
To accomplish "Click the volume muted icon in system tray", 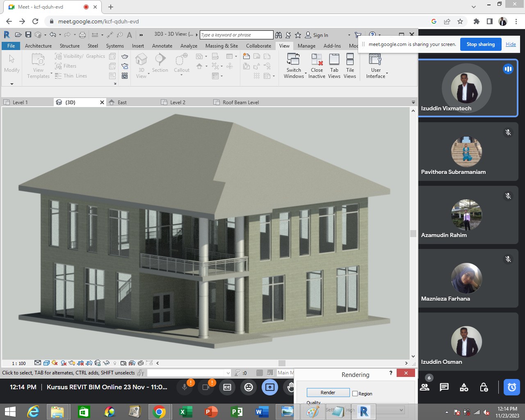I will coord(486,412).
